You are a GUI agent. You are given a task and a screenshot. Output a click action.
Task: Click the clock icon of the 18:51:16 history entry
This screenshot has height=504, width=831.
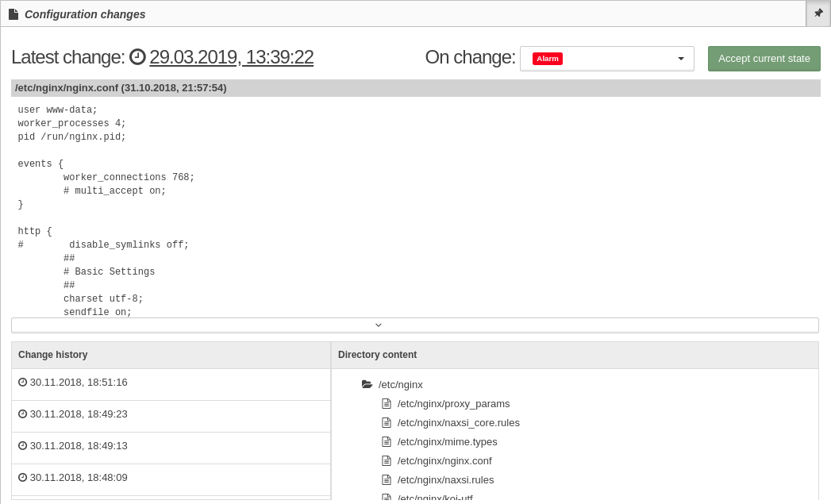22,382
